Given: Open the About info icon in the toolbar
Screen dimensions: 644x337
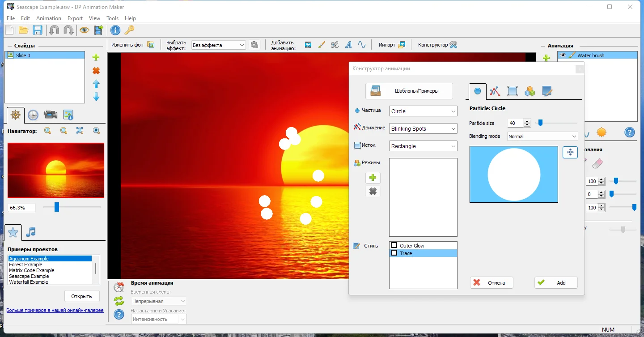Looking at the screenshot, I should (x=115, y=30).
